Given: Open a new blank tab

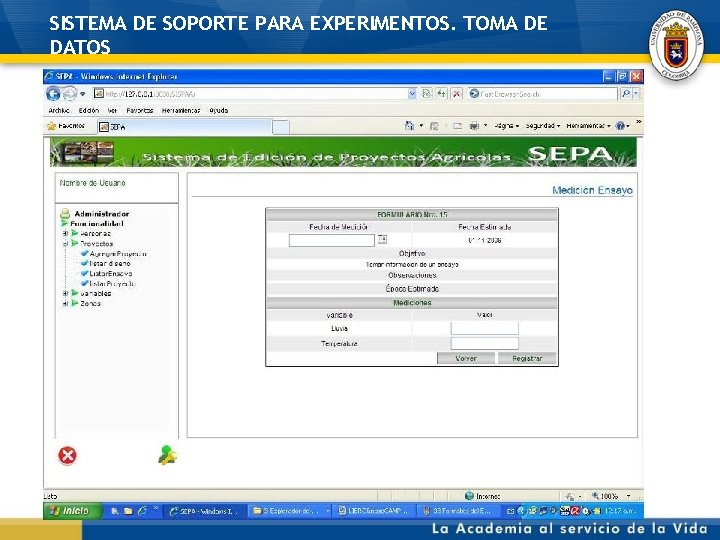Looking at the screenshot, I should pyautogui.click(x=281, y=127).
